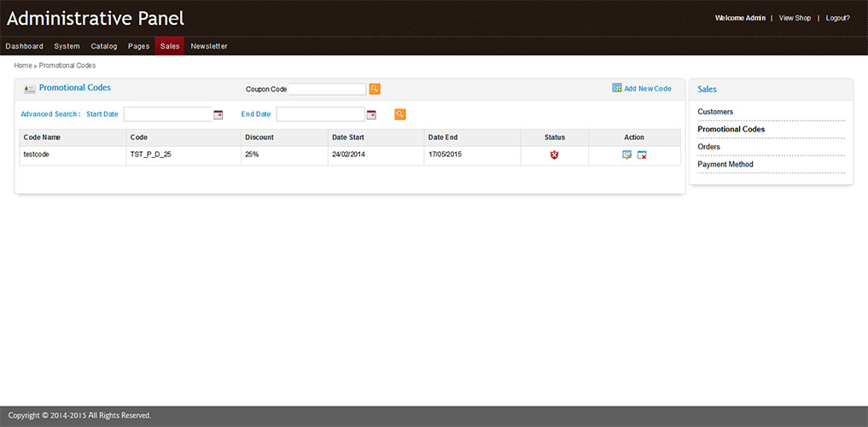Click the Add New Code icon
The image size is (868, 427).
617,88
